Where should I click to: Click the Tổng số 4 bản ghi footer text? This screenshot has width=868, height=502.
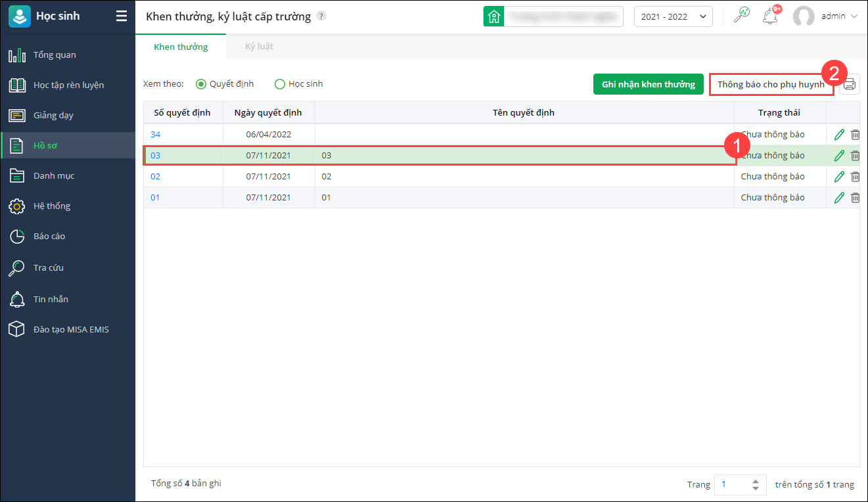(x=186, y=484)
